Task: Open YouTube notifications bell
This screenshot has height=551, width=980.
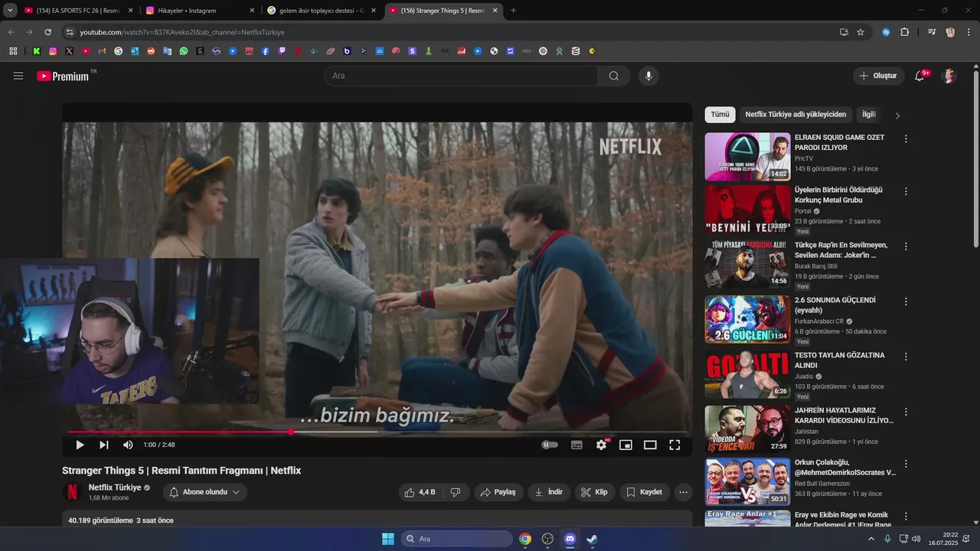Action: [920, 76]
